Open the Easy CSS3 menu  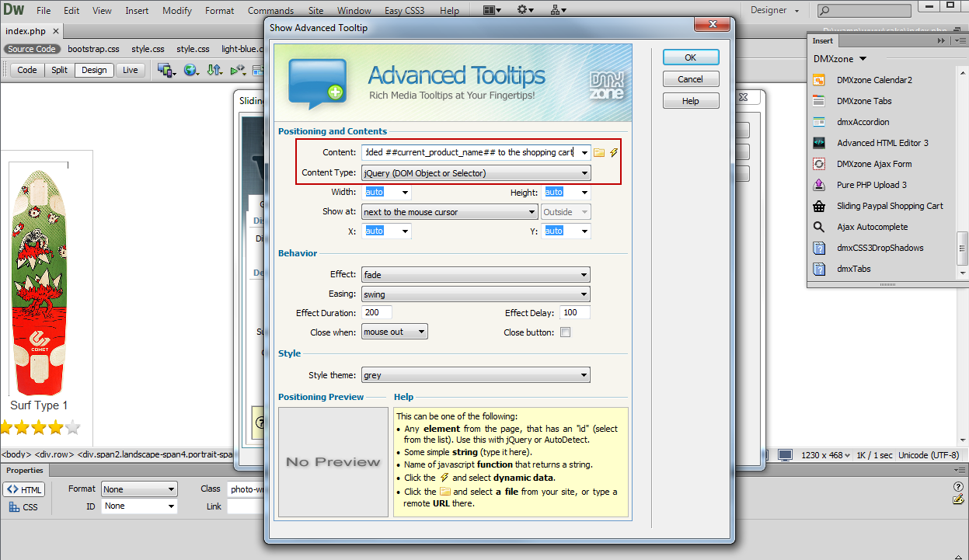click(x=404, y=11)
